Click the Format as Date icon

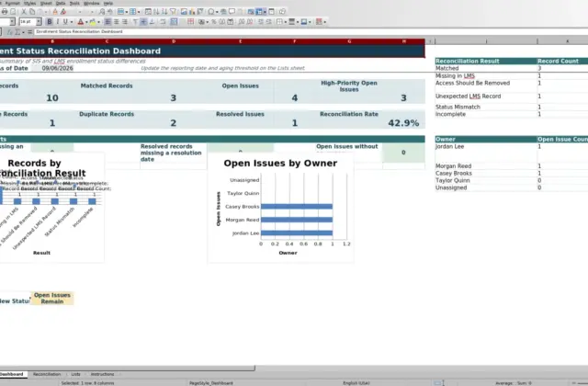pyautogui.click(x=231, y=22)
